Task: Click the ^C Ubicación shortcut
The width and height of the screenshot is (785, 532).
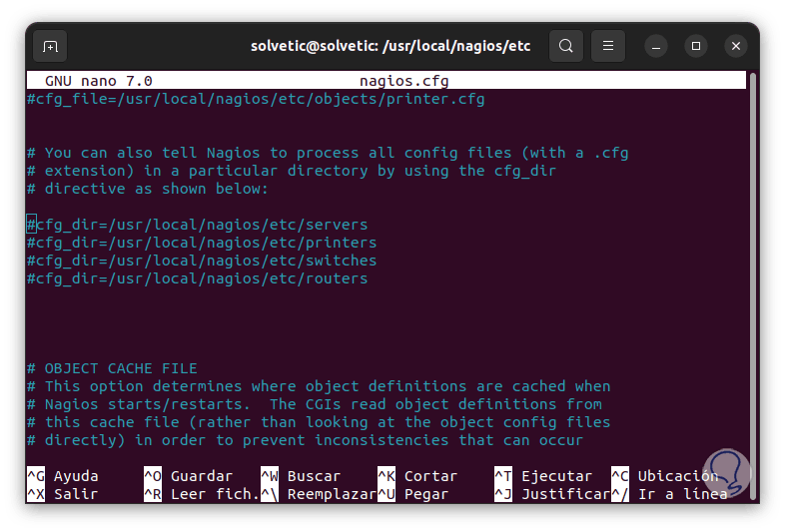Action: pos(665,476)
